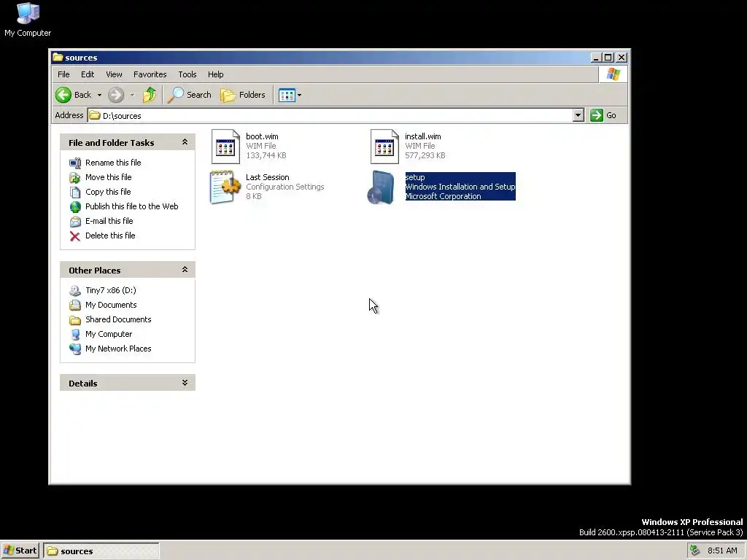Select the install.wim file icon
The image size is (747, 560).
(x=384, y=147)
